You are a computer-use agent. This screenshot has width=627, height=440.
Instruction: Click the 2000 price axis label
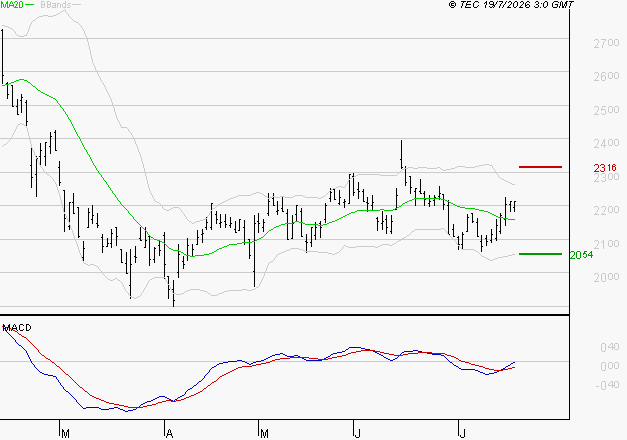(x=606, y=277)
